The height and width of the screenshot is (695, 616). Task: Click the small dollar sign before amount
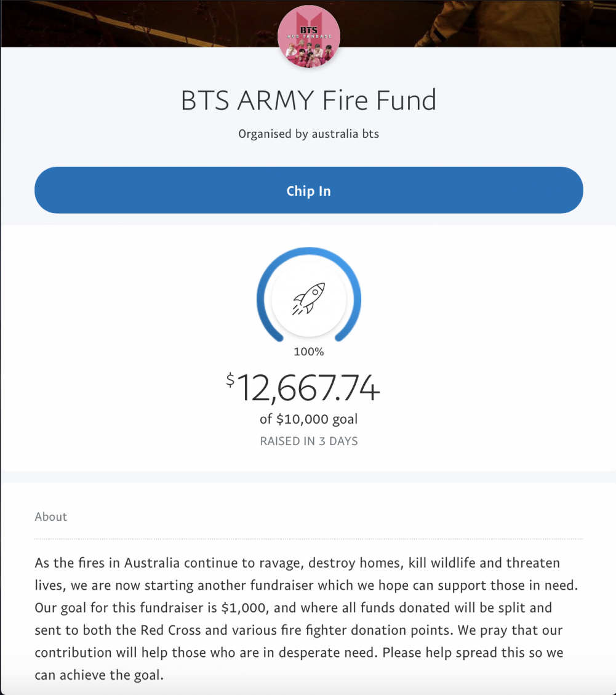(230, 380)
